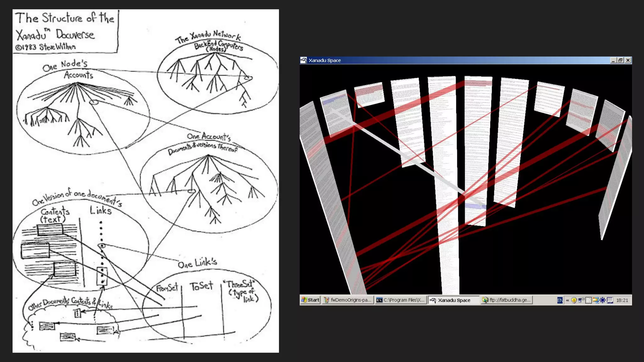The image size is (644, 362).
Task: Switch to C:\Program Files command window
Action: point(401,300)
